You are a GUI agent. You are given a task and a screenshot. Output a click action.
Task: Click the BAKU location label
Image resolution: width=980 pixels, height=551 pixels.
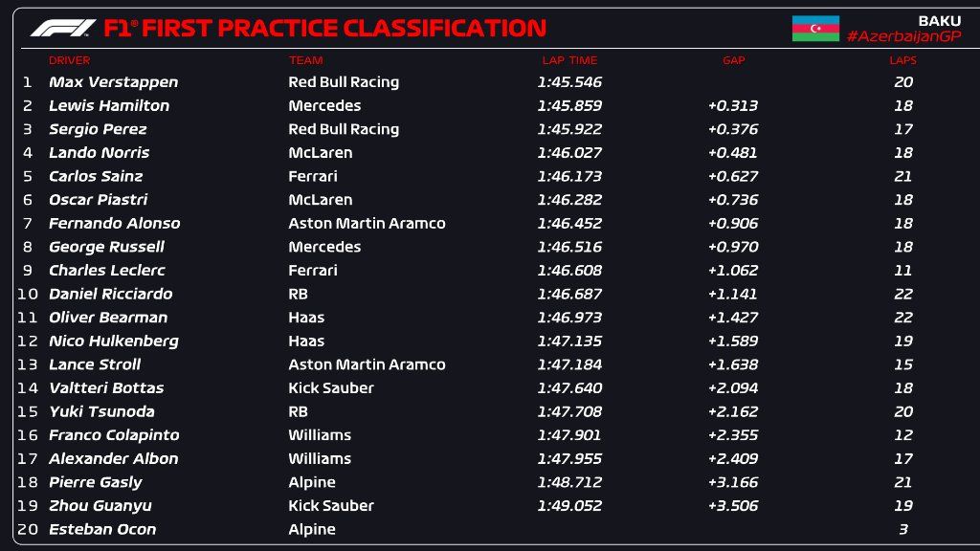(940, 21)
